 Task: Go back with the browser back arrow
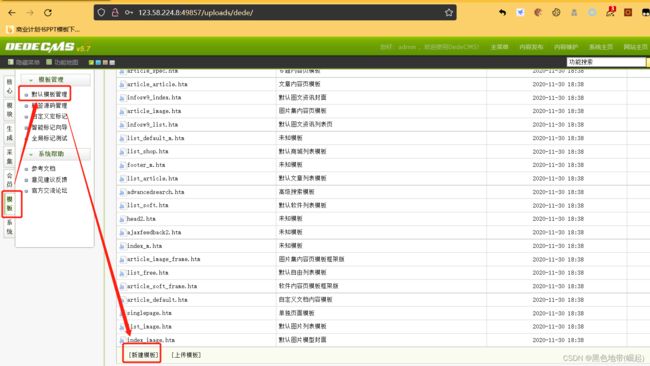click(12, 13)
